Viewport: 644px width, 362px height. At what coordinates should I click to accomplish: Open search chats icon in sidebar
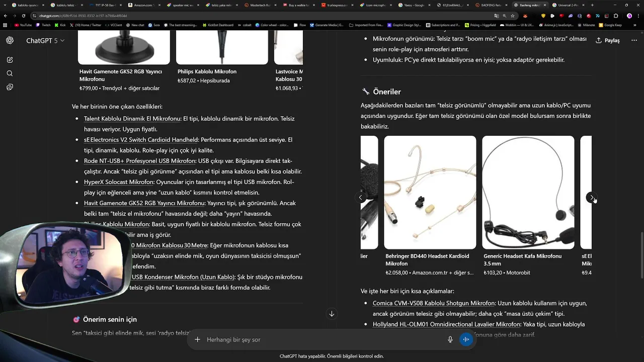(x=10, y=73)
